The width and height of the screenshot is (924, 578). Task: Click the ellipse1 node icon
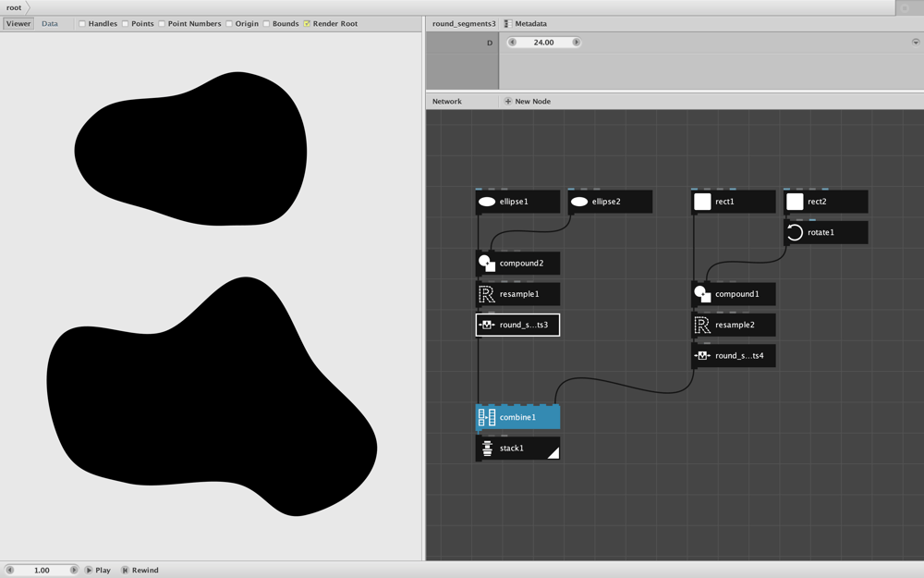(487, 202)
